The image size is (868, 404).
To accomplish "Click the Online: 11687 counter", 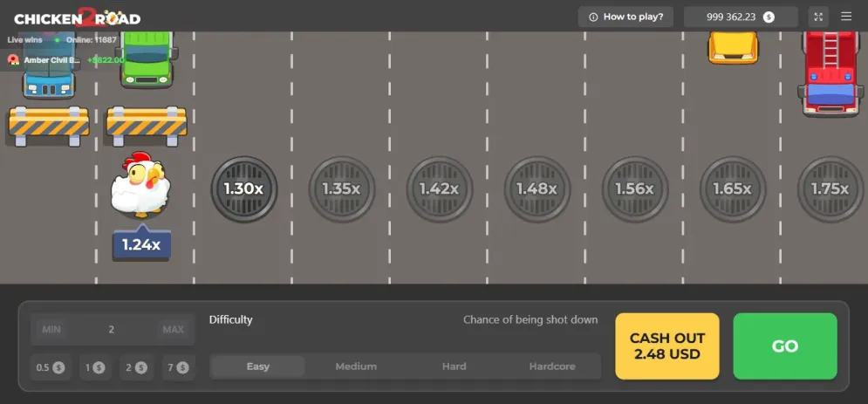I will [x=92, y=40].
